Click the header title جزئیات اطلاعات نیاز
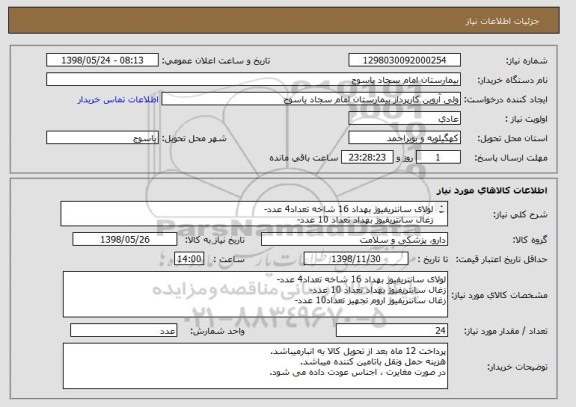576x407 pixels. coord(502,21)
